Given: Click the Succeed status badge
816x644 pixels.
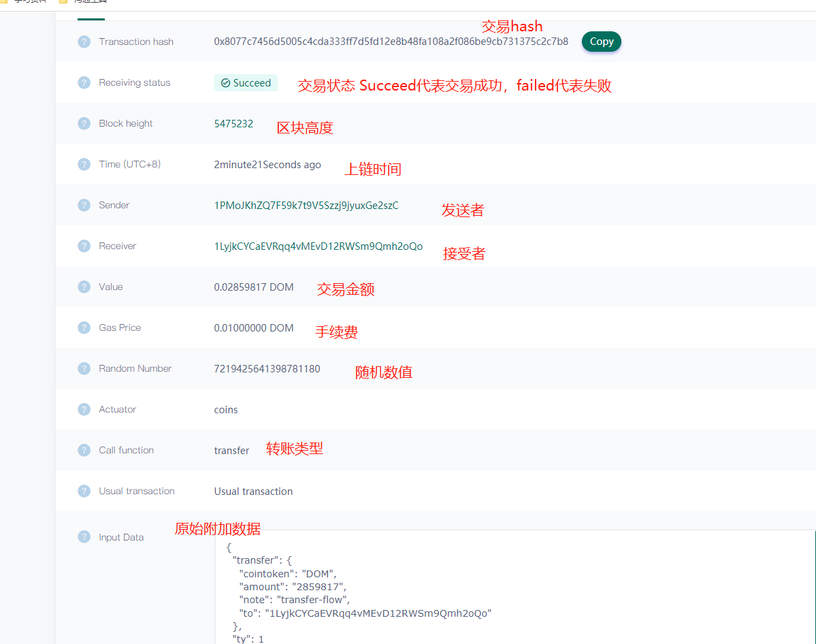Looking at the screenshot, I should pyautogui.click(x=246, y=82).
